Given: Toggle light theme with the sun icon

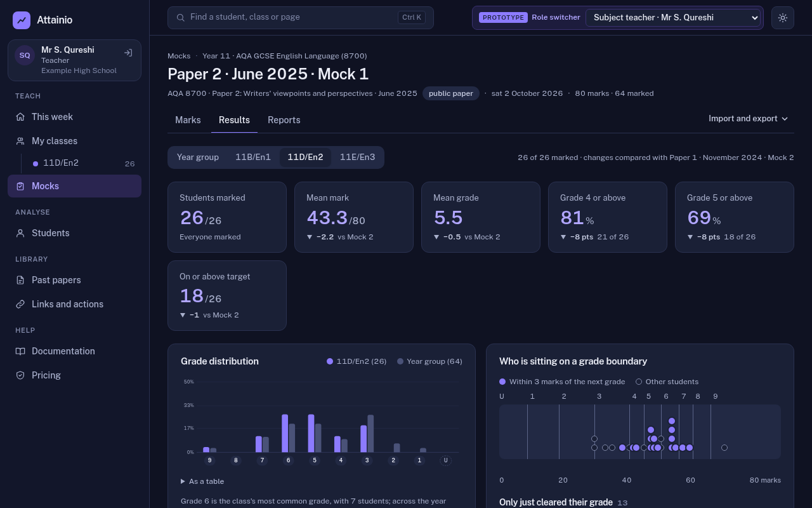Looking at the screenshot, I should [x=783, y=18].
